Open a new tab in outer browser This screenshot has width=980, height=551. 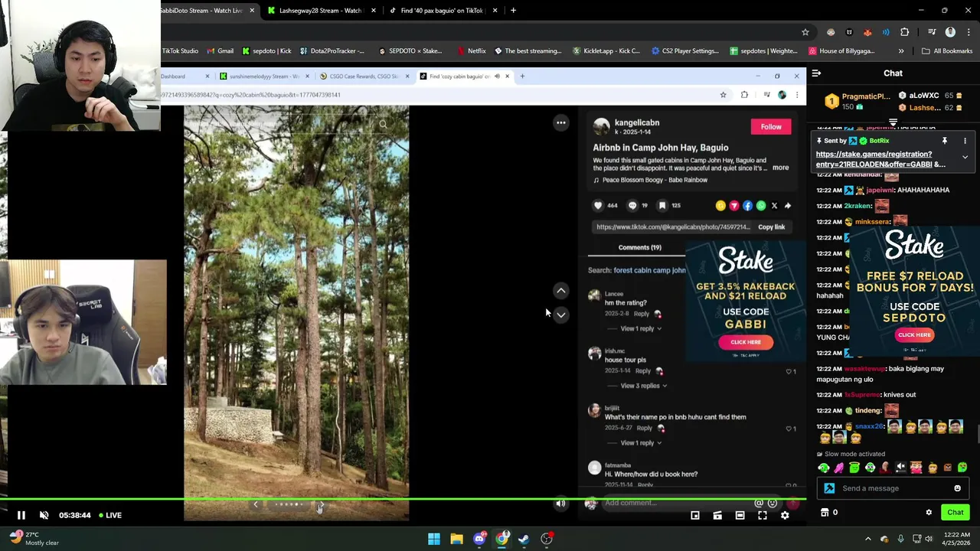point(513,11)
